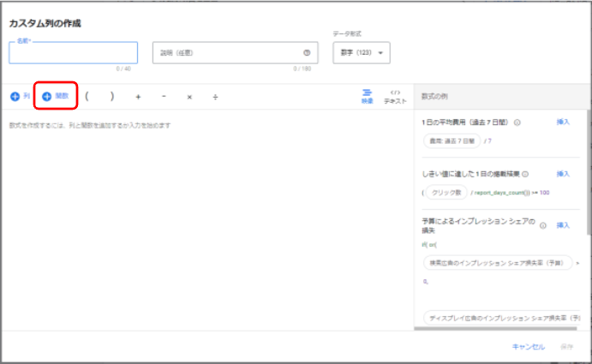Open the data format (数字) dropdown

pyautogui.click(x=361, y=53)
